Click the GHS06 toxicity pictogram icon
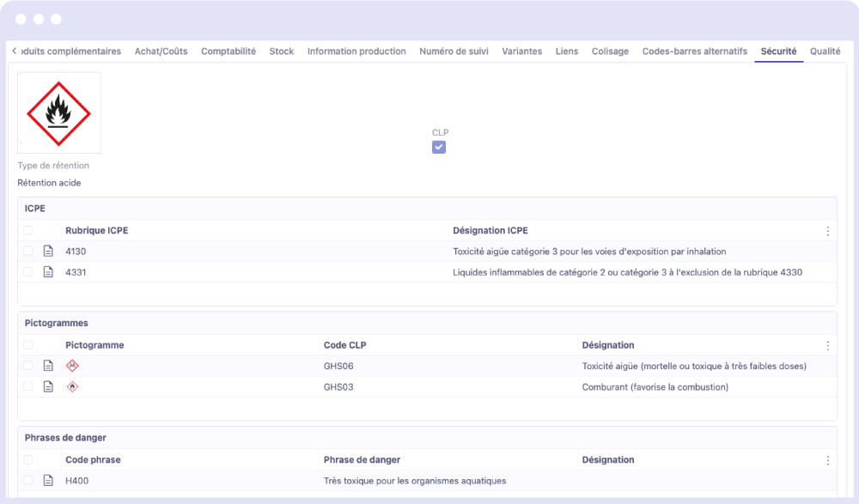The width and height of the screenshot is (859, 504). coord(72,366)
